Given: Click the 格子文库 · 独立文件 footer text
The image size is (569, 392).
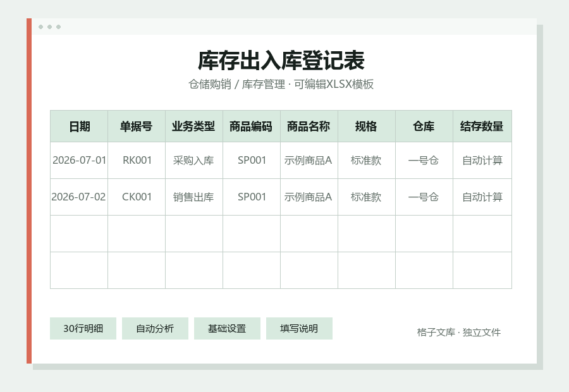Looking at the screenshot, I should 459,333.
